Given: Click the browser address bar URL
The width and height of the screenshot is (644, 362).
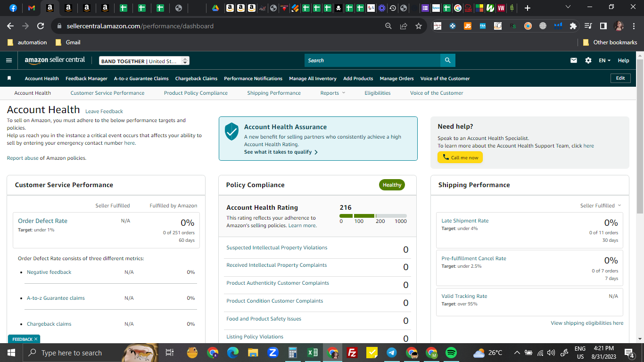Looking at the screenshot, I should point(140,26).
